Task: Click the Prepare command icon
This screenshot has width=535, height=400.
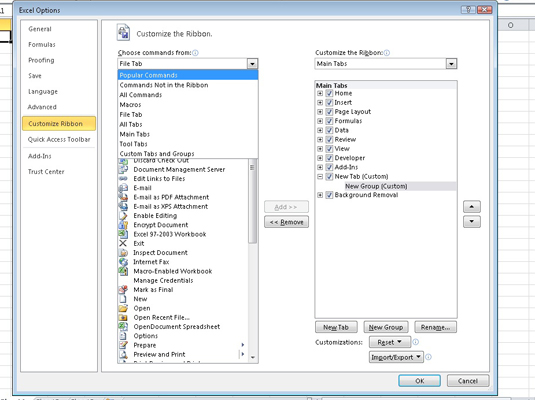Action: tap(123, 345)
